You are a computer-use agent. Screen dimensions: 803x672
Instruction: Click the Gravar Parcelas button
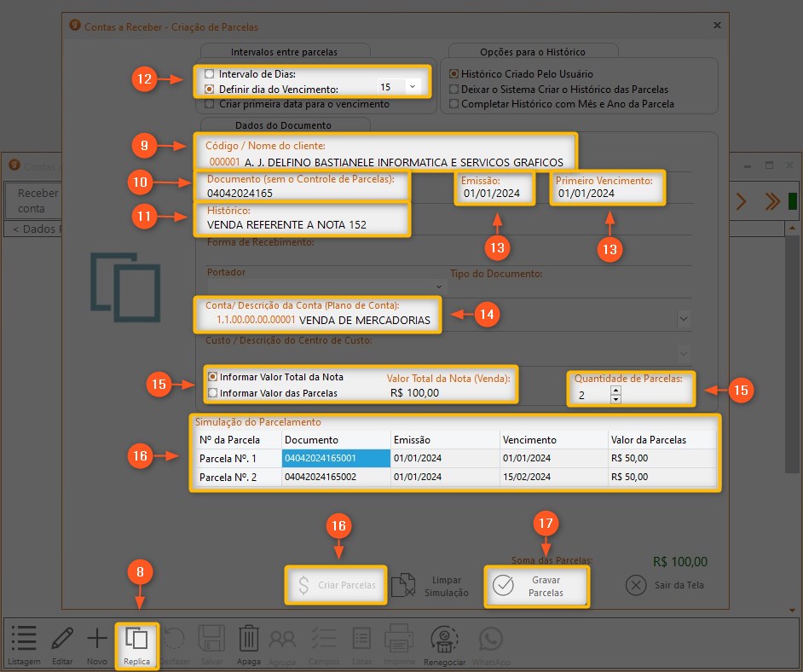coord(536,586)
